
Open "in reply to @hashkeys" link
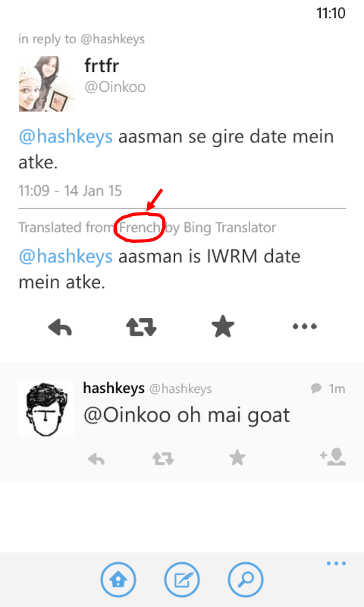point(81,39)
